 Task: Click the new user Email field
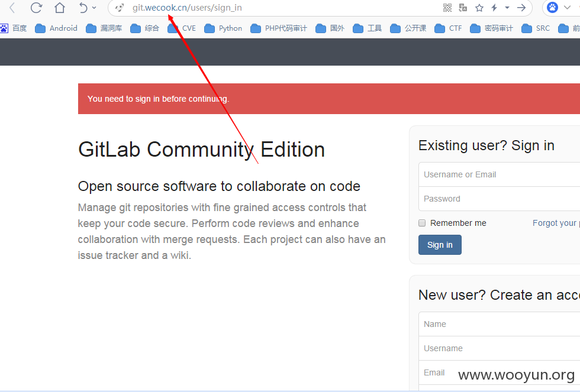pos(500,372)
